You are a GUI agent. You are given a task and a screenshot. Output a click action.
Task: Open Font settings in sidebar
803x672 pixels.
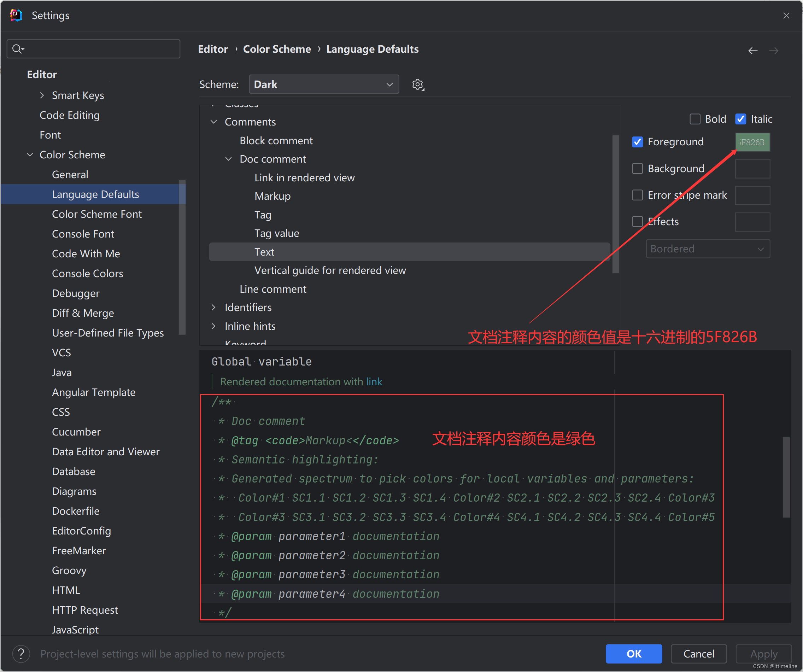(50, 135)
